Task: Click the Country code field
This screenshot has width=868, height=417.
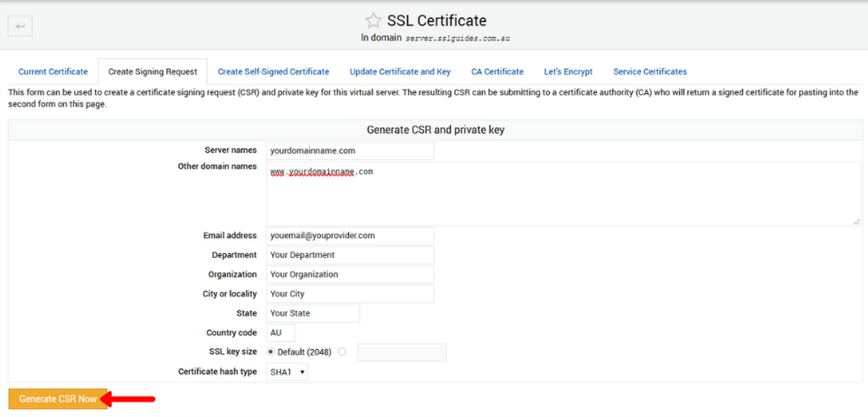Action: pyautogui.click(x=281, y=333)
